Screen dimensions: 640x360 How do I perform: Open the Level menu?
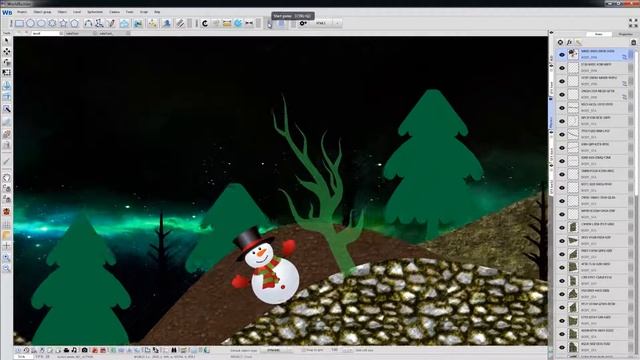click(x=77, y=12)
